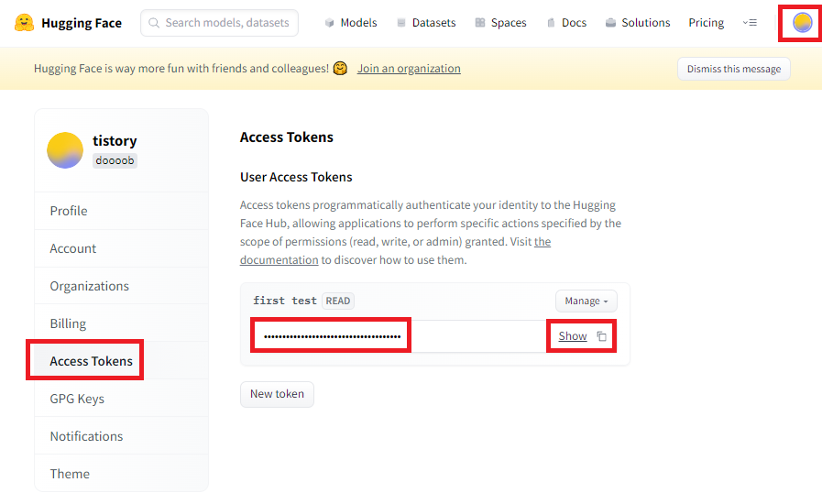Click the copy token icon next to Show

[602, 336]
